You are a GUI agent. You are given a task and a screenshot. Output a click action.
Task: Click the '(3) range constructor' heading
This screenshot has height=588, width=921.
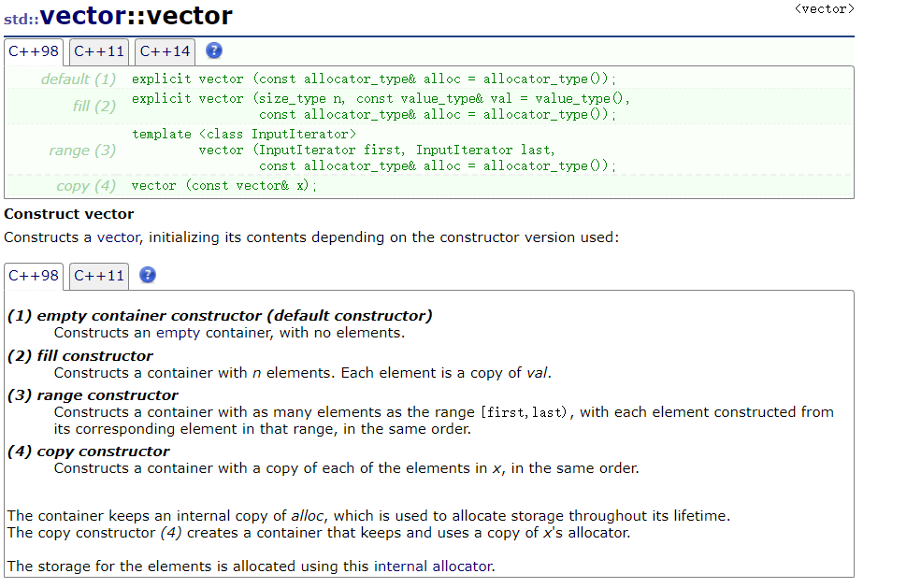click(x=93, y=395)
